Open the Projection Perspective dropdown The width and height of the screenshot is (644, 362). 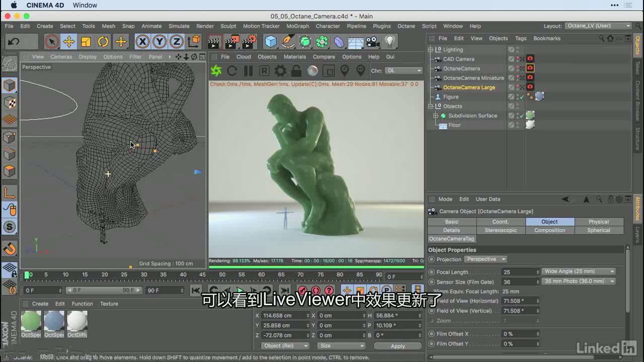(486, 259)
